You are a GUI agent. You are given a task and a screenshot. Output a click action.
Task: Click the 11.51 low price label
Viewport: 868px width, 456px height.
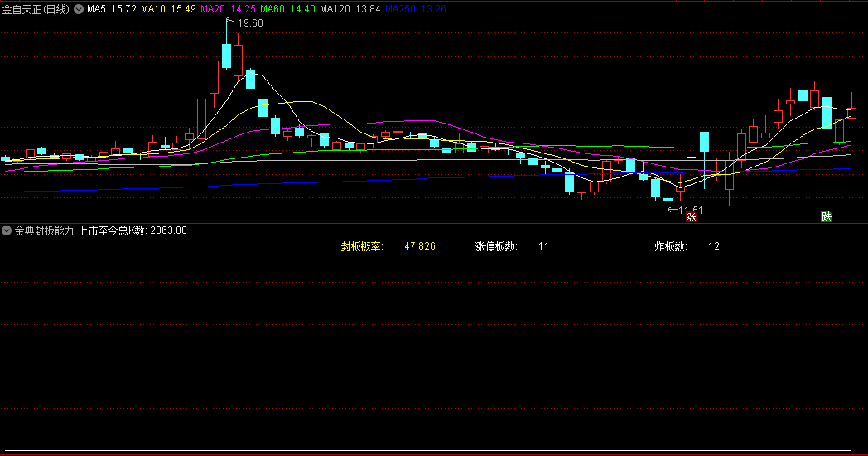(x=690, y=211)
